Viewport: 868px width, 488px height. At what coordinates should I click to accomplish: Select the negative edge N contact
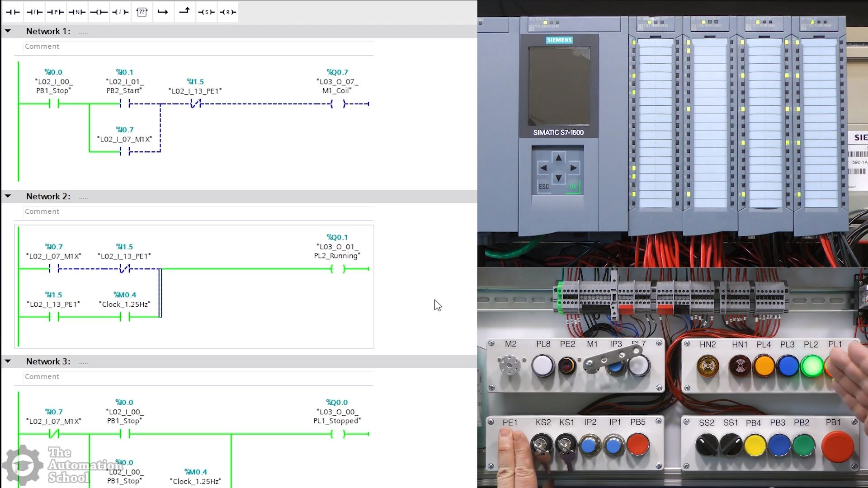tap(77, 12)
